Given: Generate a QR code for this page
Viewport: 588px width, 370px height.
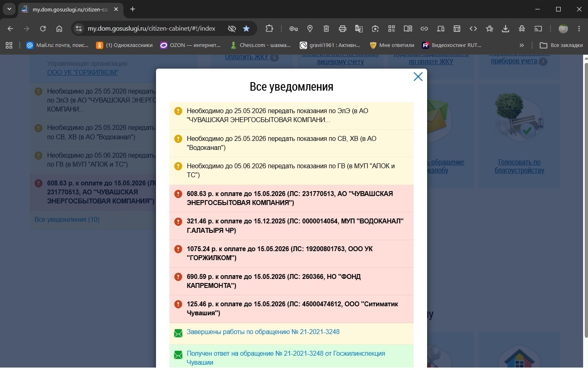Looking at the screenshot, I should tap(392, 29).
